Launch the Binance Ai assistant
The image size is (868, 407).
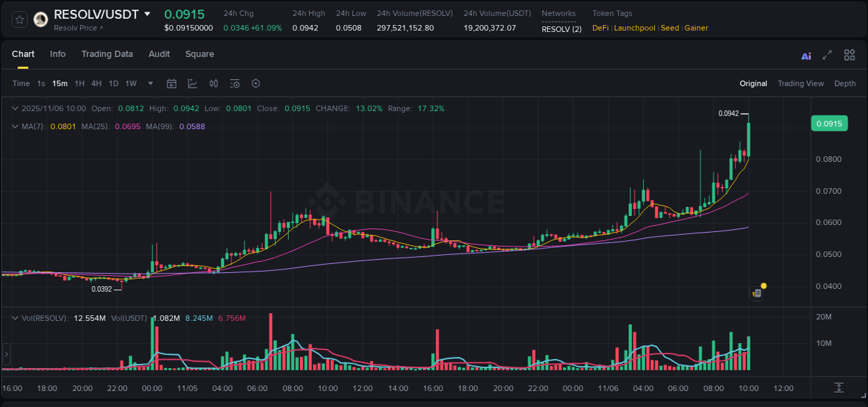(x=806, y=55)
